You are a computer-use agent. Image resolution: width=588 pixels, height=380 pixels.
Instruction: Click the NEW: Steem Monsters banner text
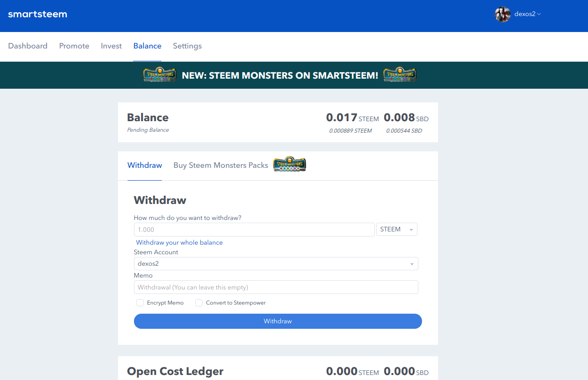(280, 75)
